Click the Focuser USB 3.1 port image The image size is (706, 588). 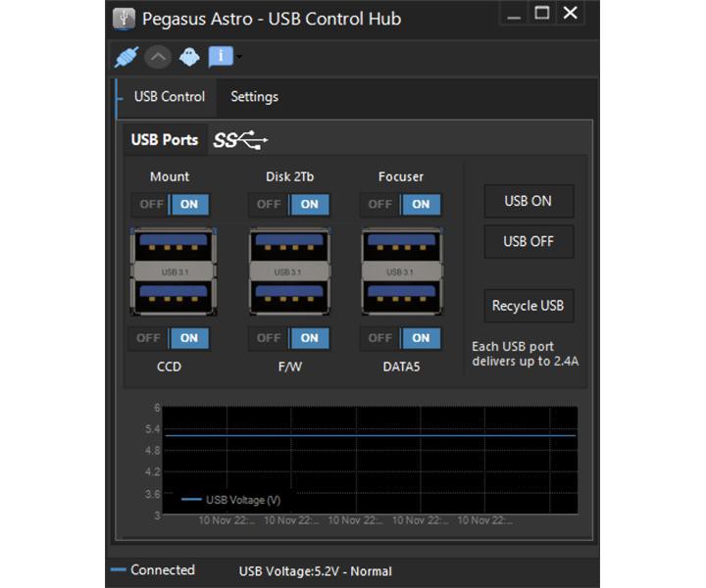(x=403, y=271)
